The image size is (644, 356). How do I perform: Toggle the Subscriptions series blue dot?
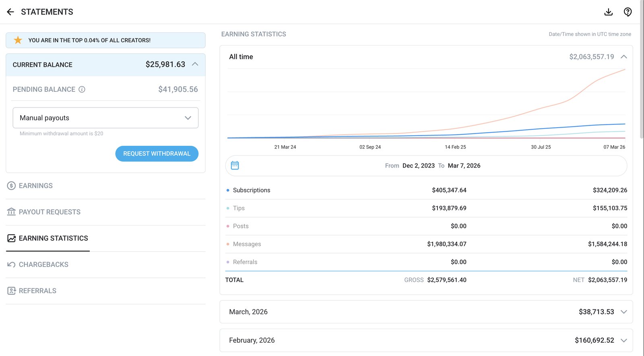pos(228,190)
